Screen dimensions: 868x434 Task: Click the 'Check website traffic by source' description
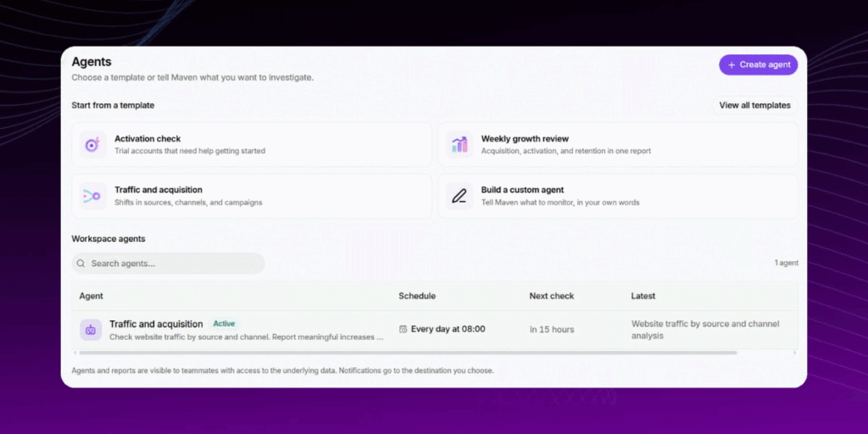click(247, 337)
